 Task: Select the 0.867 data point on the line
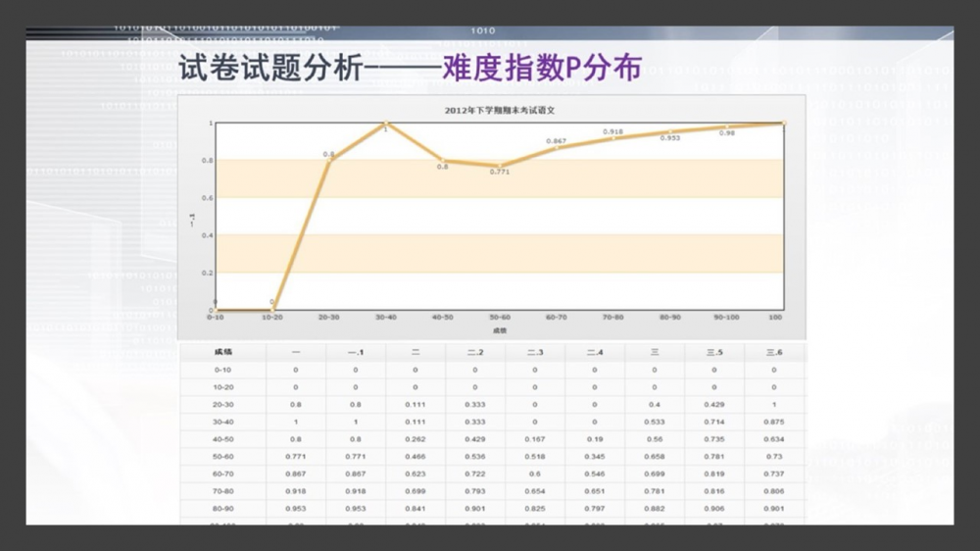557,148
